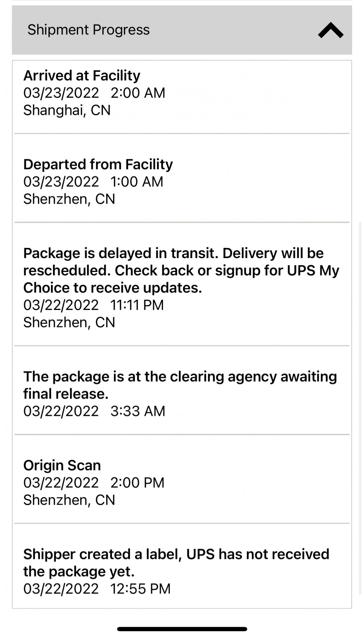Tap the 03/22/2022 12:55 PM timestamp
The width and height of the screenshot is (364, 638).
click(x=97, y=589)
